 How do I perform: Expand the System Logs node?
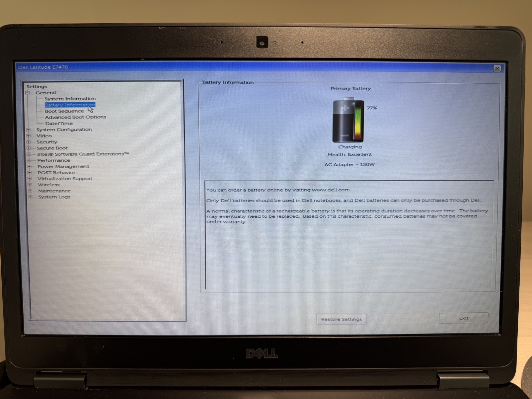coord(30,197)
